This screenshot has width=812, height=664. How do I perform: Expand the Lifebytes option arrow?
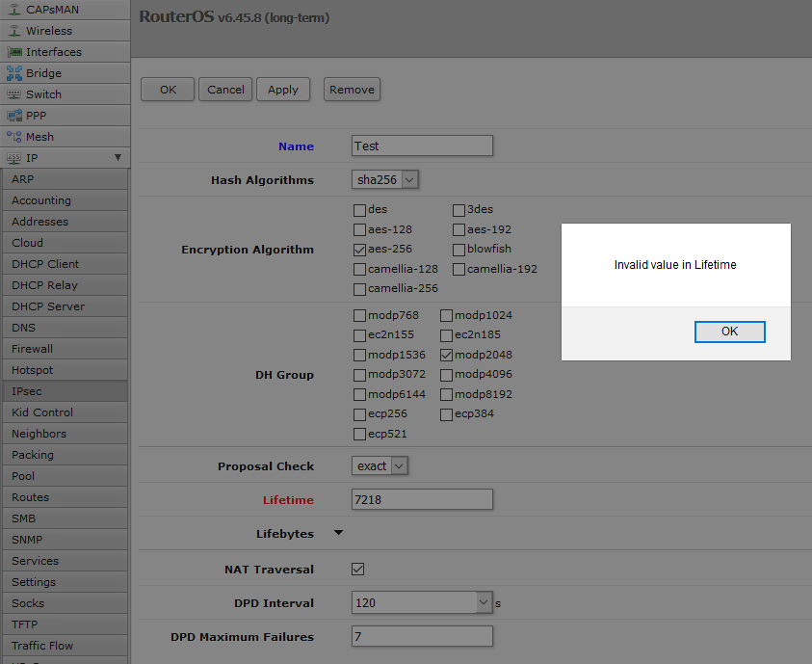[339, 532]
